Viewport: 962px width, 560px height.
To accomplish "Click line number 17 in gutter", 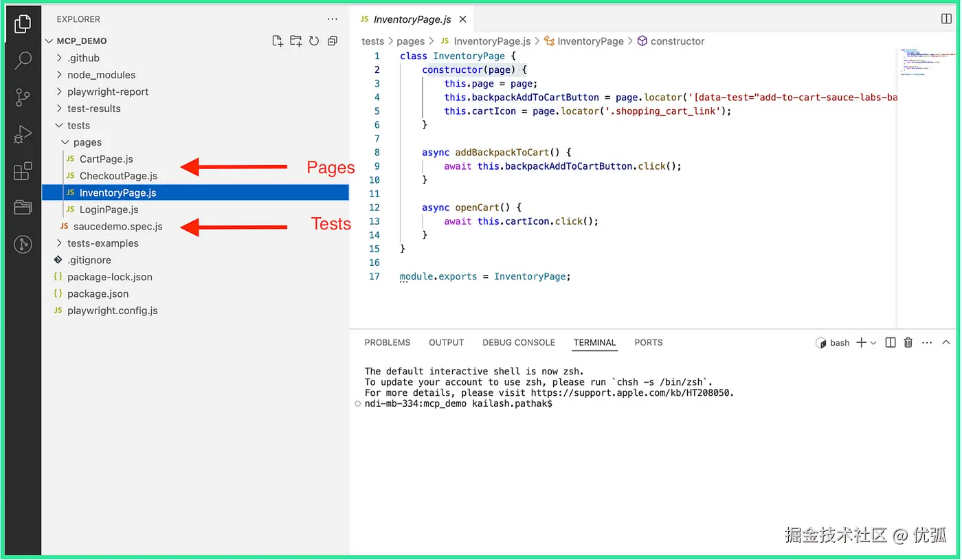I will point(374,276).
